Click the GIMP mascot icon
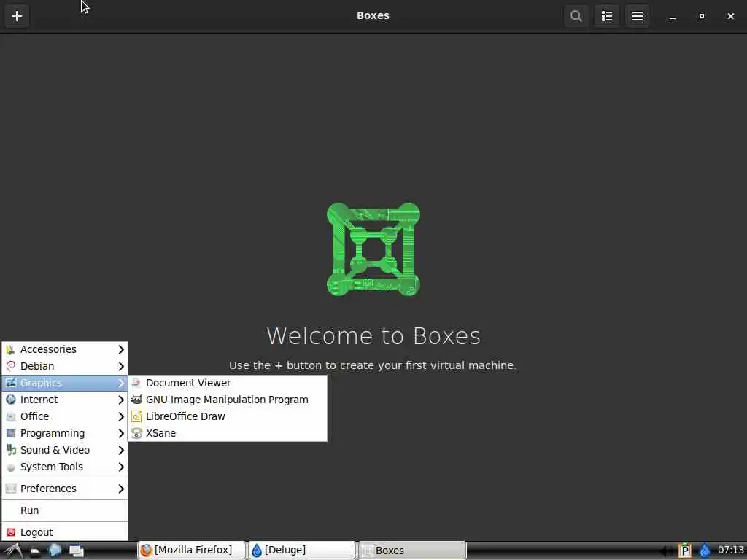This screenshot has height=560, width=747. (136, 400)
